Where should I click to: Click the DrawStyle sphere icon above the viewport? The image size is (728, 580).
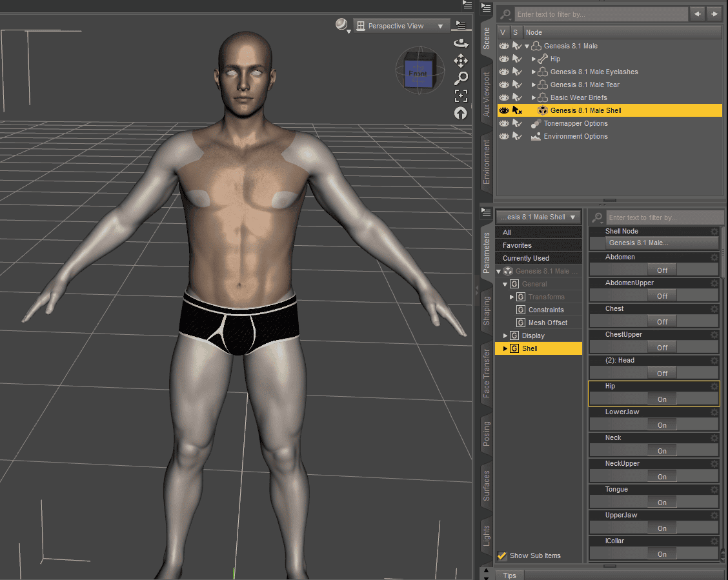pyautogui.click(x=340, y=24)
